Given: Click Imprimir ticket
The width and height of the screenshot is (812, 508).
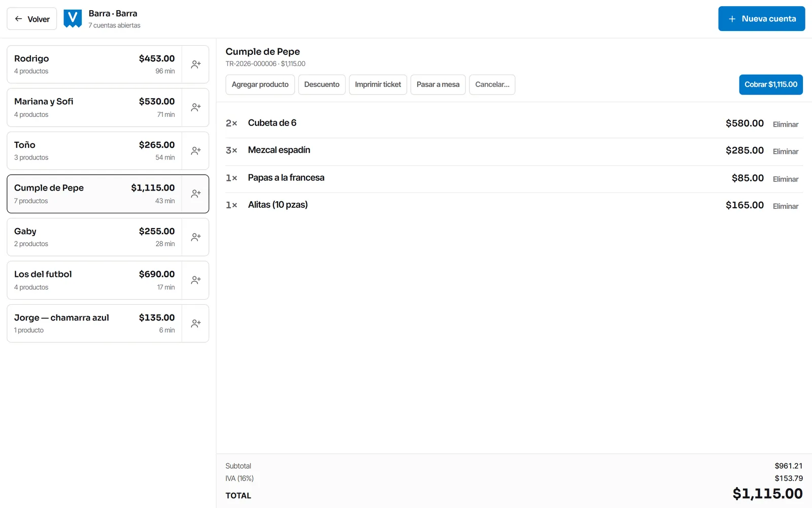Looking at the screenshot, I should (x=378, y=85).
